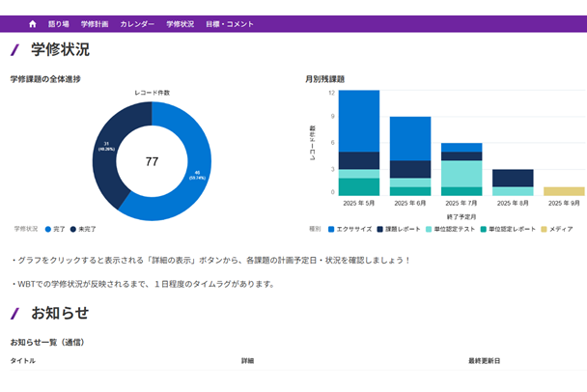Click the light teal bar for 2025年8月
The image size is (587, 392).
513,191
